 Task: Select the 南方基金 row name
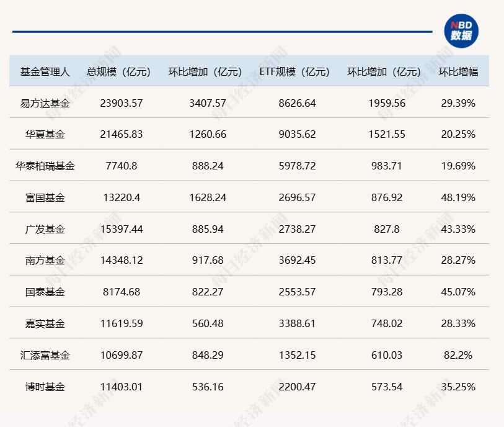(x=45, y=261)
